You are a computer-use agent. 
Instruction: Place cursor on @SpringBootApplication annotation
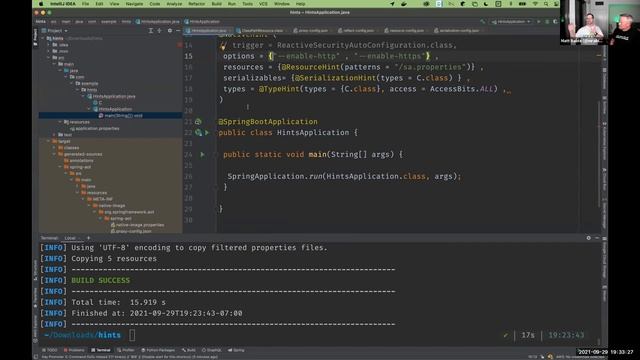(268, 122)
